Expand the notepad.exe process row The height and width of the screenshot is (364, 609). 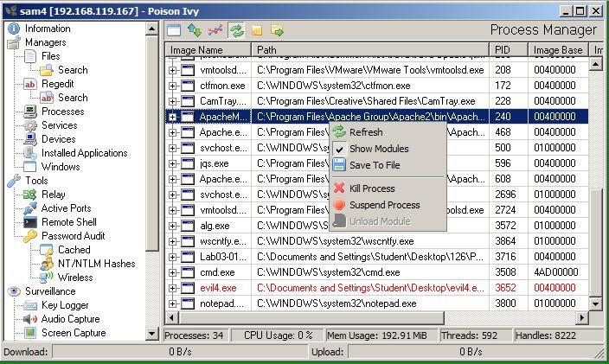point(172,303)
